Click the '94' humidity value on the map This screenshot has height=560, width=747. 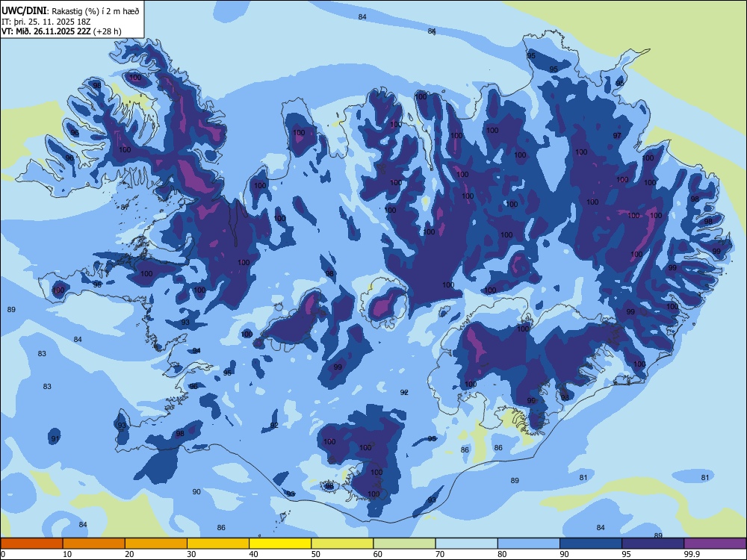[x=196, y=350]
